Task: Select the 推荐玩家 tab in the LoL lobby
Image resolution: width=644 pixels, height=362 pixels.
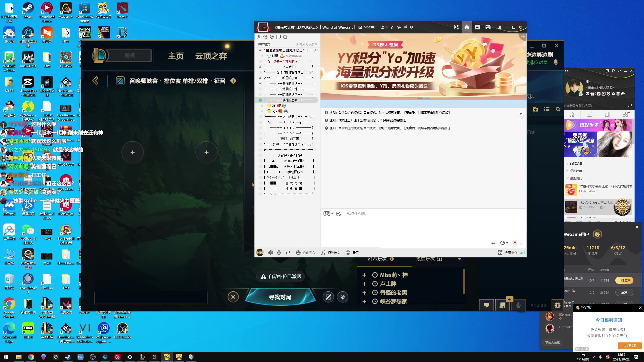Action: (377, 259)
